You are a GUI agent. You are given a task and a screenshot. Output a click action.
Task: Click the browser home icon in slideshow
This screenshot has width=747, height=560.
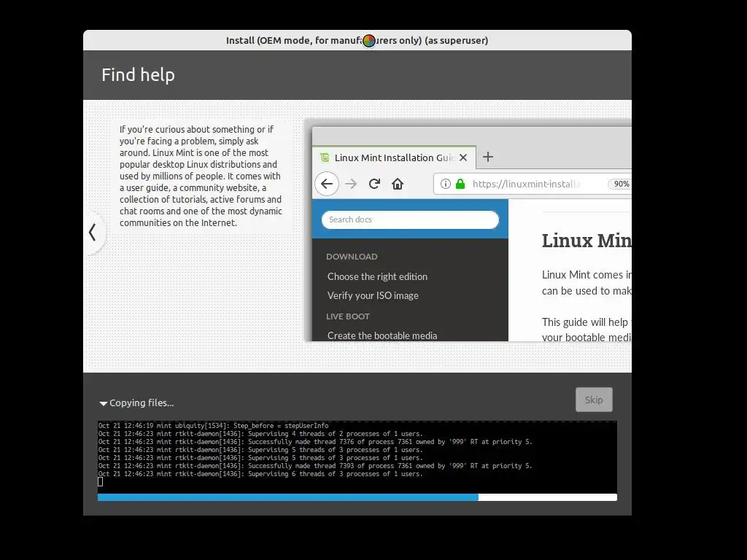coord(398,184)
